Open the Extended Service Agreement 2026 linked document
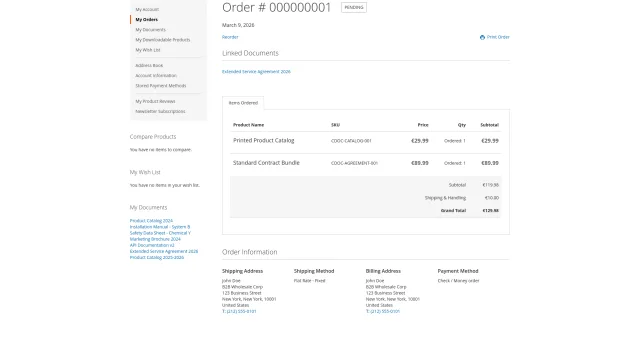640x360 pixels. tap(256, 71)
